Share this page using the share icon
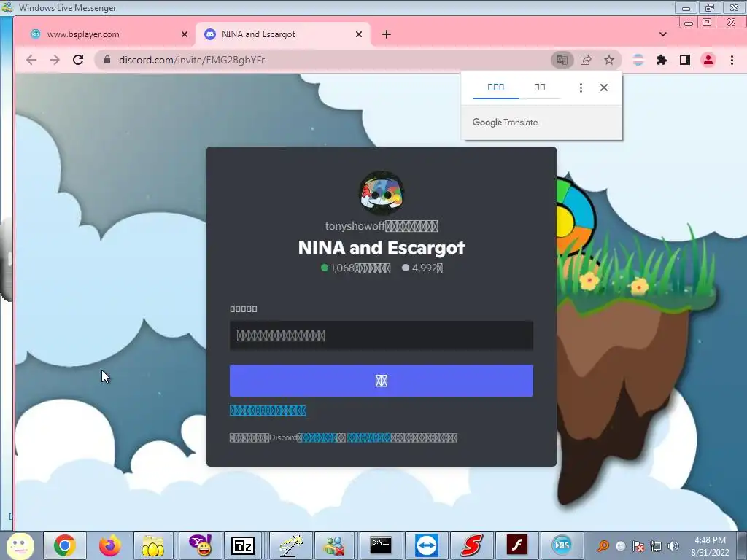The width and height of the screenshot is (747, 560). [x=586, y=60]
